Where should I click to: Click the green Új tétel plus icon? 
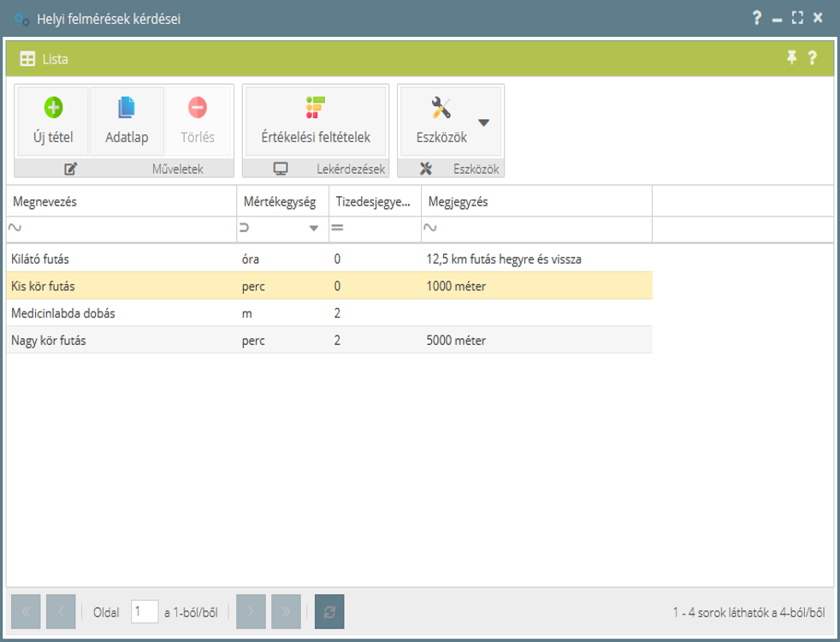click(53, 108)
